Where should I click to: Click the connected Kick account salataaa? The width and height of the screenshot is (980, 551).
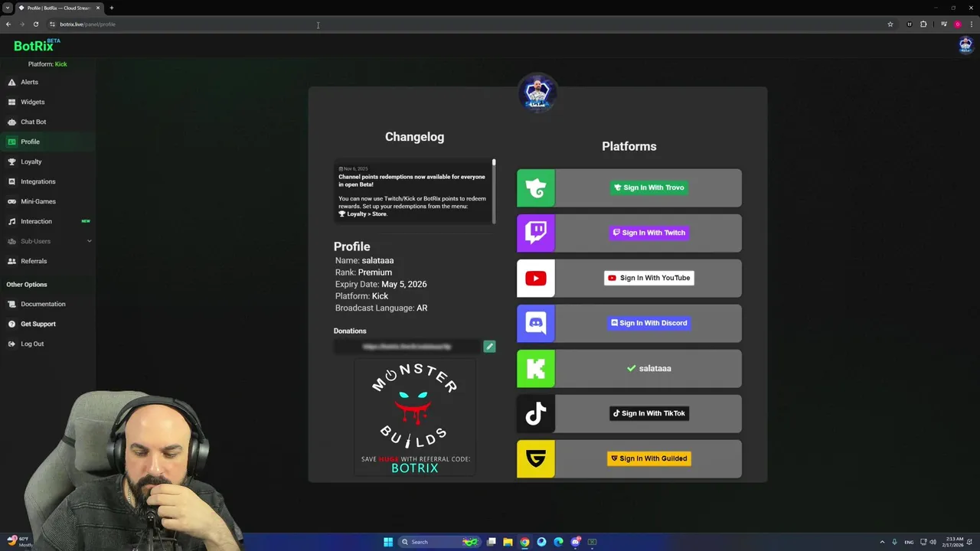click(x=648, y=368)
